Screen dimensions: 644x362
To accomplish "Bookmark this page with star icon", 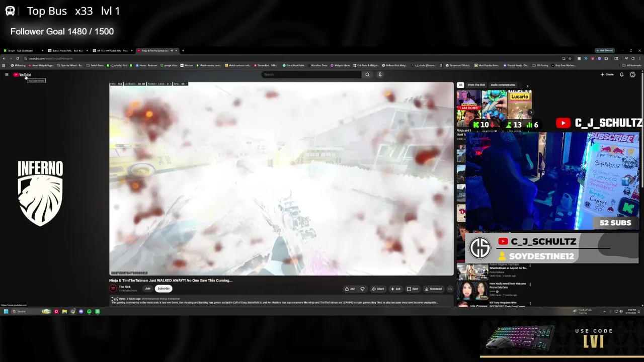I will (570, 58).
